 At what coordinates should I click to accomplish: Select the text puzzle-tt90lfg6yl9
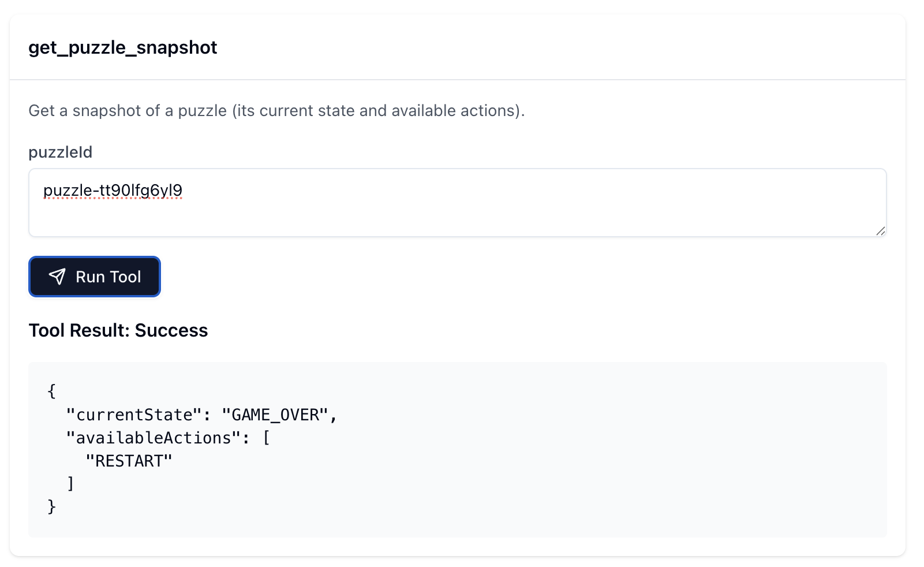(113, 190)
